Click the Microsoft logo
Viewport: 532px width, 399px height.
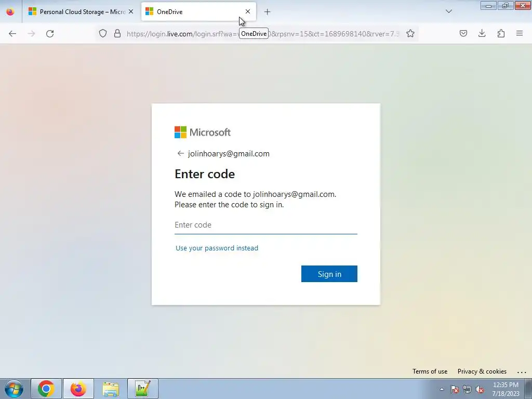[203, 132]
